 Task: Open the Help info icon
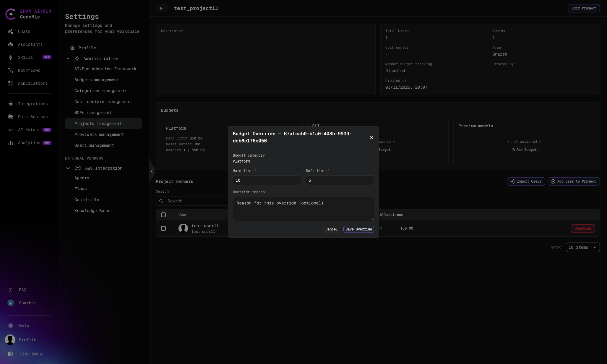[11, 326]
